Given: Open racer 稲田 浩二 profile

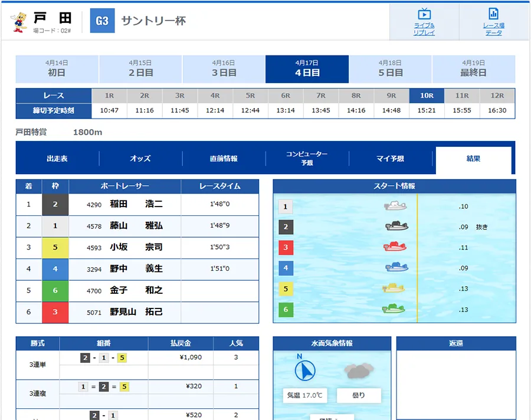Looking at the screenshot, I should point(136,205).
